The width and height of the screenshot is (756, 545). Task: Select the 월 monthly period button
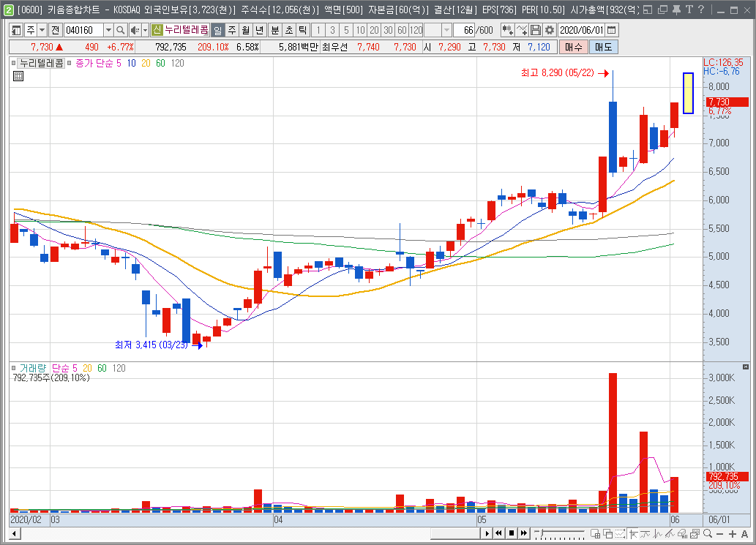click(246, 30)
